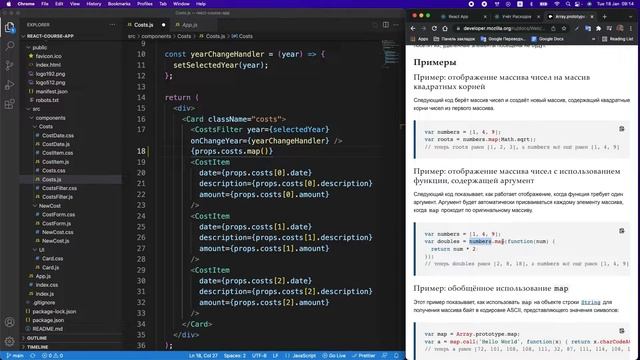Open the Explorer view in activity bar

pos(9,28)
